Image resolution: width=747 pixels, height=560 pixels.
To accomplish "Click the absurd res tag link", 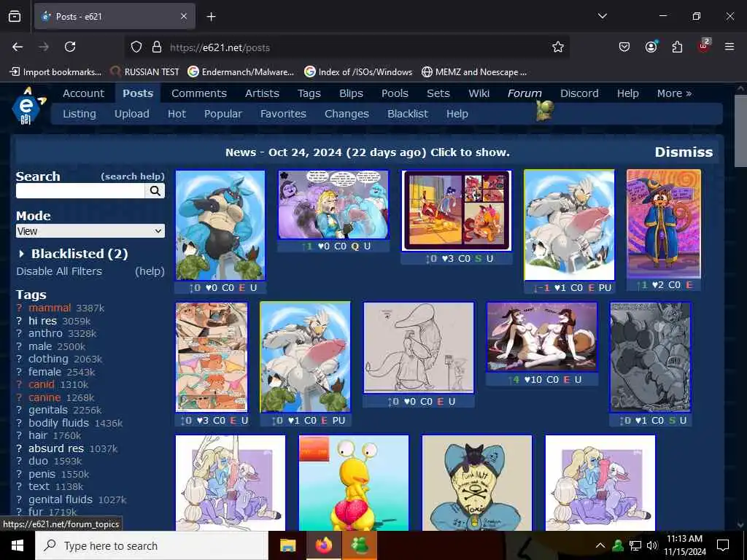I will point(55,448).
